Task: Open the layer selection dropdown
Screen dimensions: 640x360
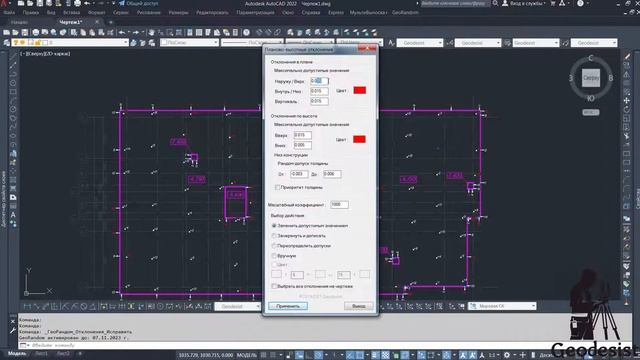Action: point(70,42)
